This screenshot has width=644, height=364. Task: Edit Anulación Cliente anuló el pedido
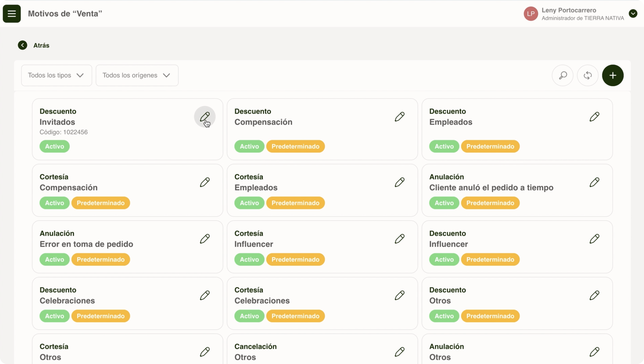tap(594, 182)
